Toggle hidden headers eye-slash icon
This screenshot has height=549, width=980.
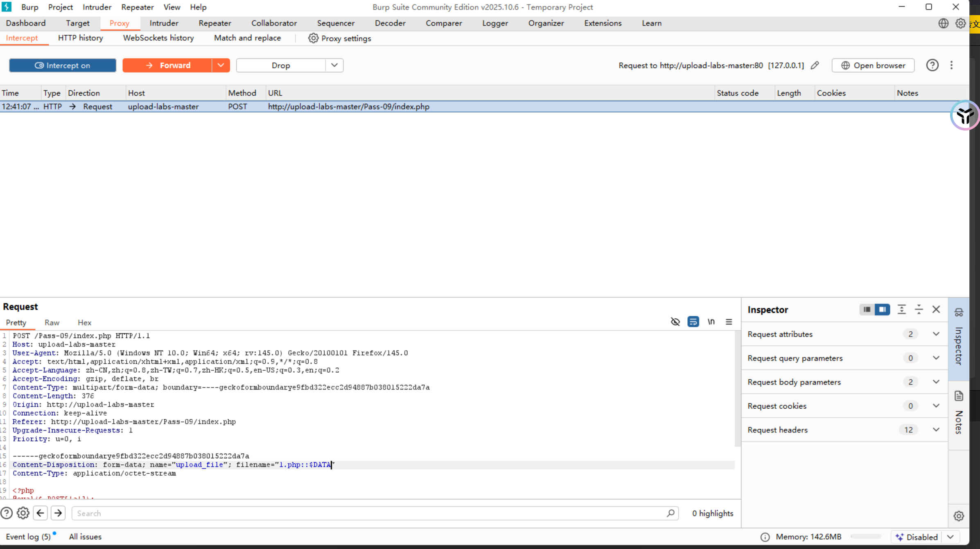(675, 322)
